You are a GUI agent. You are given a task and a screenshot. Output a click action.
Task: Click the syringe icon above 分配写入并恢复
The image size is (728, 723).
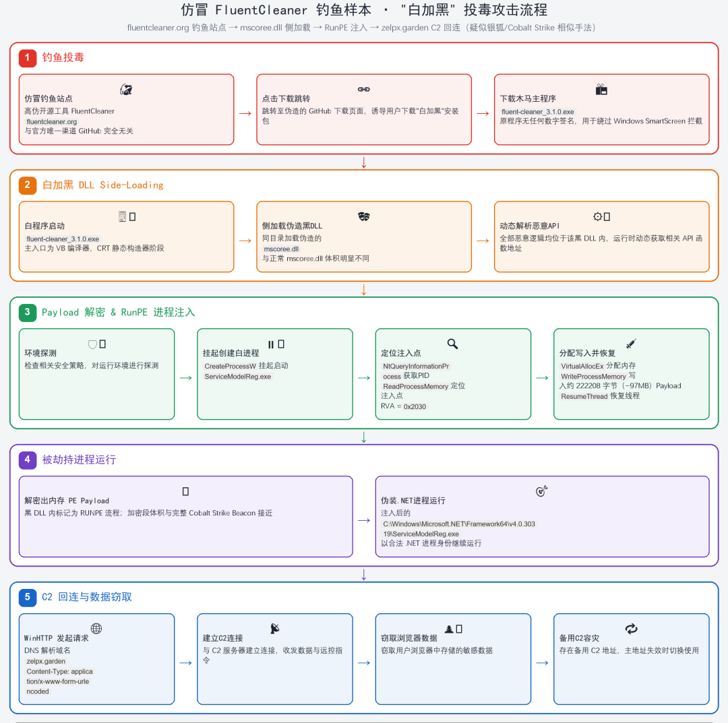pos(631,344)
